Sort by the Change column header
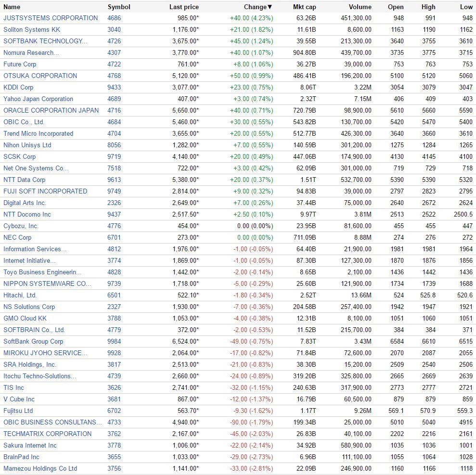Screen dimensions: 476x475 [258, 7]
